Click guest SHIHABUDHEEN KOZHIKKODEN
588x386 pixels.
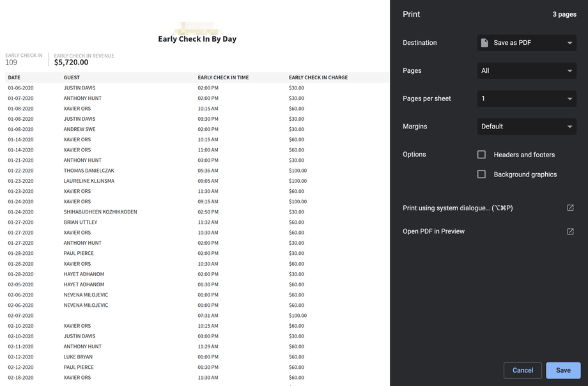pyautogui.click(x=100, y=212)
